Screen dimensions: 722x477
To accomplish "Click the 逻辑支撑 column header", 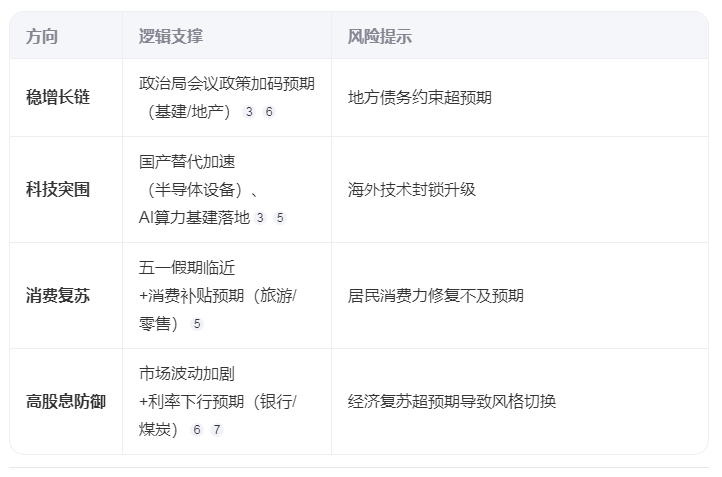I will pos(171,36).
